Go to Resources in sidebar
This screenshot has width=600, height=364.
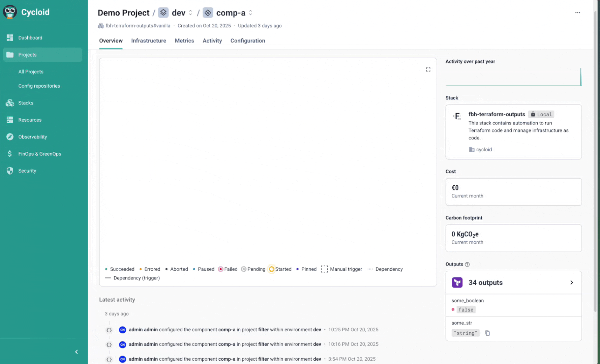click(30, 120)
